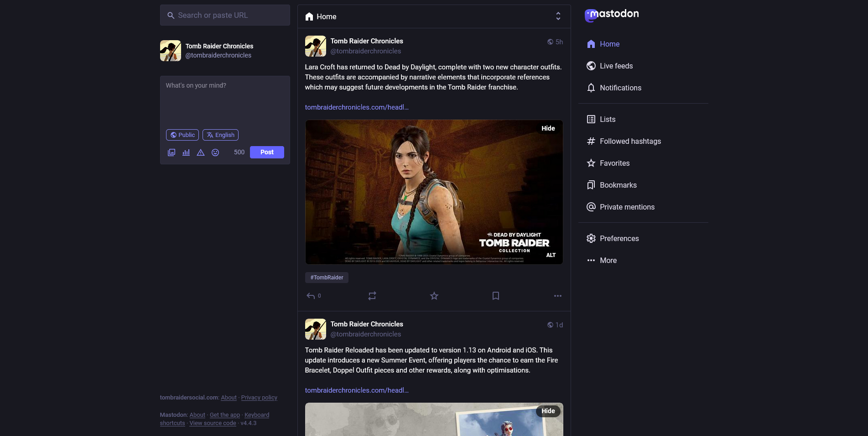Add images to the new post
This screenshot has height=436, width=868.
click(x=172, y=152)
